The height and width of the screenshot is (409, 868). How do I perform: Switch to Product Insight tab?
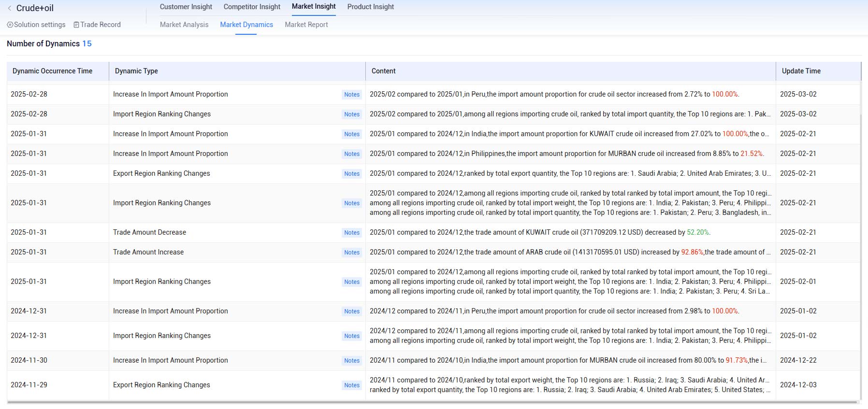(x=371, y=7)
